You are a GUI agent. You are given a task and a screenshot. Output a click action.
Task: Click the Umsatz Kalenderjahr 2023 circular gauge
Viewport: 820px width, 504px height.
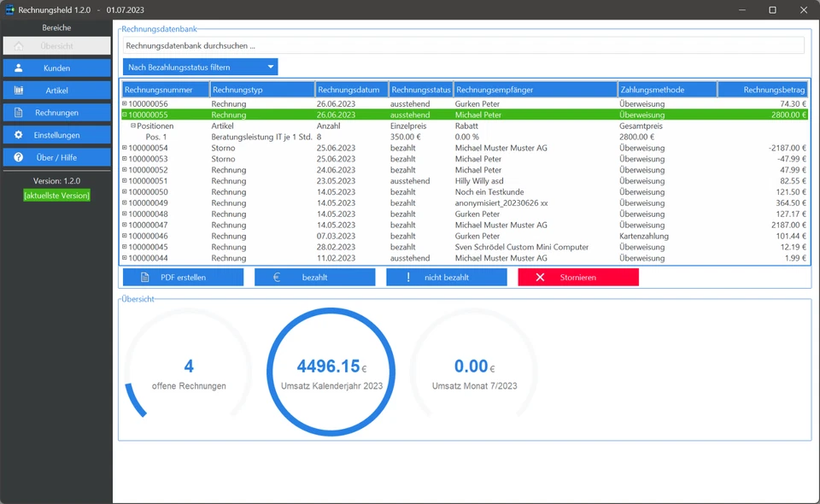[331, 372]
